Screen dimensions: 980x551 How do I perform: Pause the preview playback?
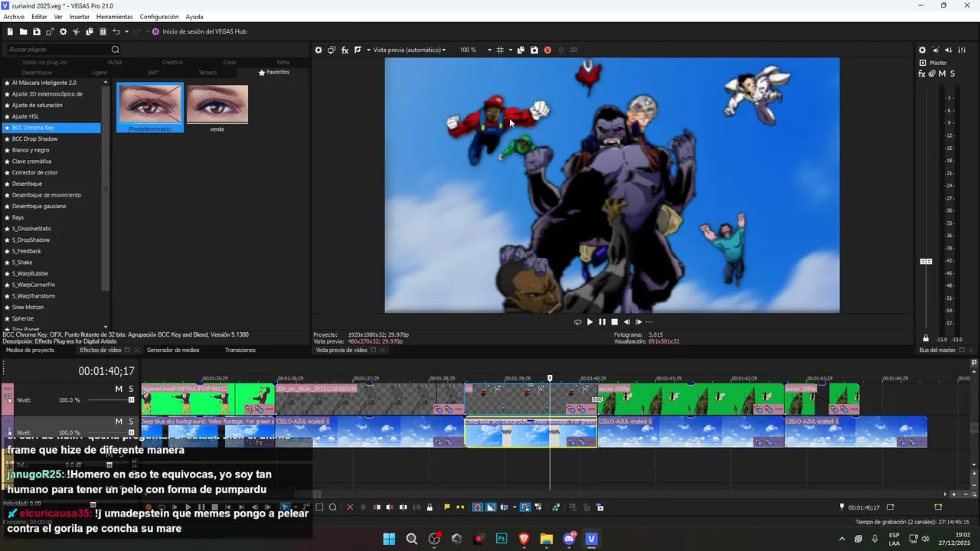point(602,322)
